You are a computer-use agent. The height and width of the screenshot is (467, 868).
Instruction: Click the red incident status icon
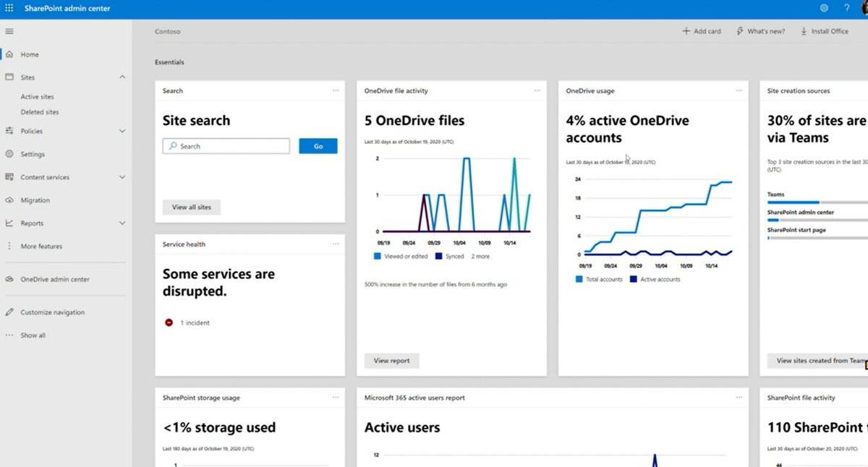[x=169, y=322]
